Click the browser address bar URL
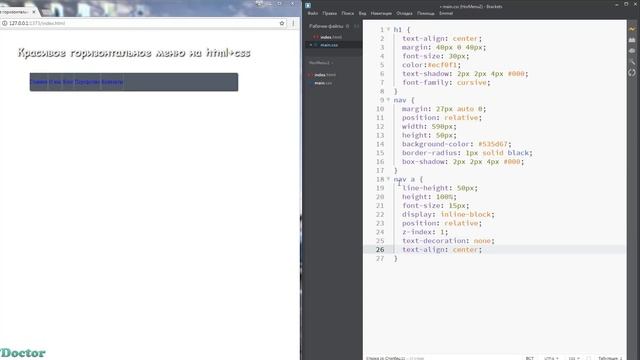Image resolution: width=640 pixels, height=360 pixels. coord(37,23)
